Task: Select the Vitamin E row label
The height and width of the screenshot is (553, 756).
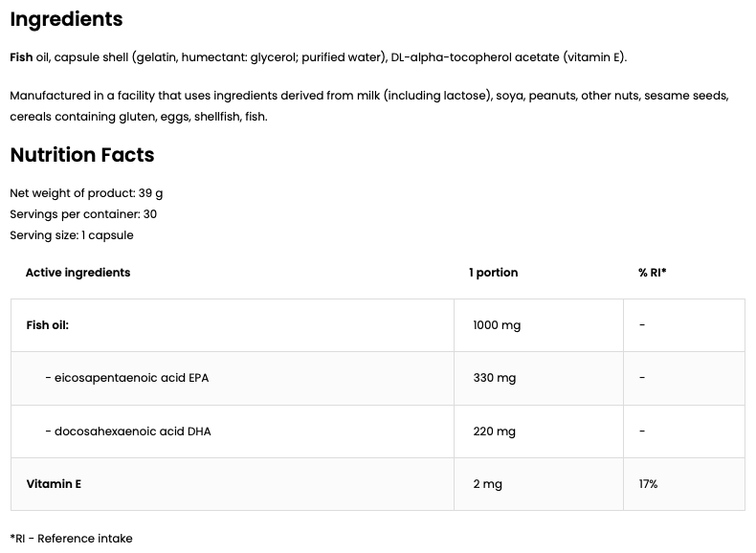Action: 54,484
